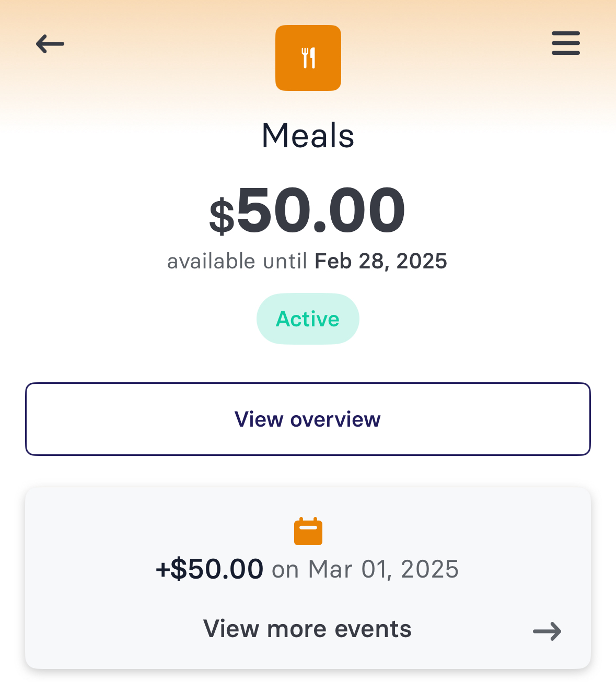Go back using the left arrow
The width and height of the screenshot is (616, 682).
pos(50,44)
